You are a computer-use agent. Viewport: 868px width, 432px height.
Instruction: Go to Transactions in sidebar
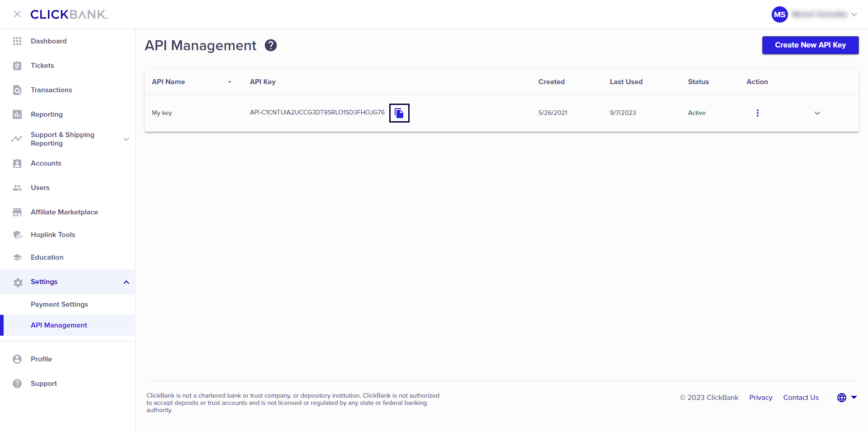click(51, 90)
